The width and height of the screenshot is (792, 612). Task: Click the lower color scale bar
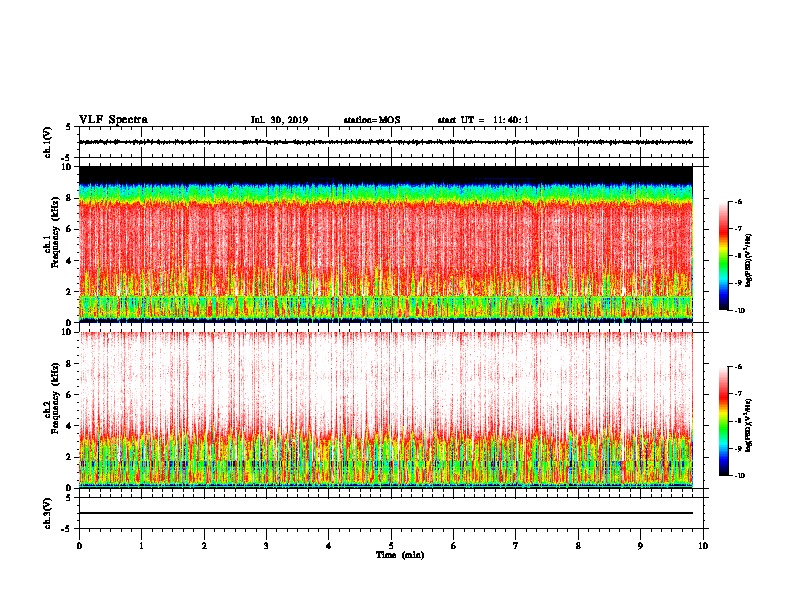pyautogui.click(x=724, y=421)
